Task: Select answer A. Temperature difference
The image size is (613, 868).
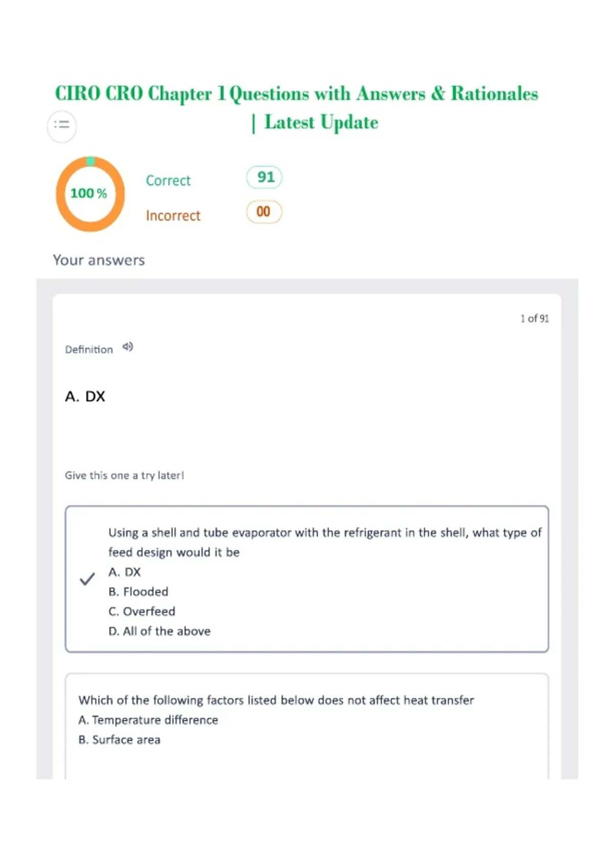Action: 148,720
